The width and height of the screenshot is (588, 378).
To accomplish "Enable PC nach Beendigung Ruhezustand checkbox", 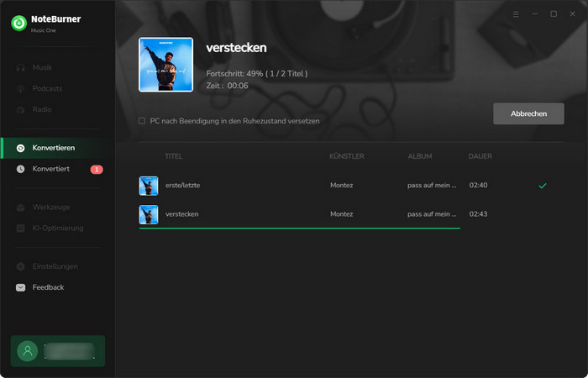I will point(142,121).
